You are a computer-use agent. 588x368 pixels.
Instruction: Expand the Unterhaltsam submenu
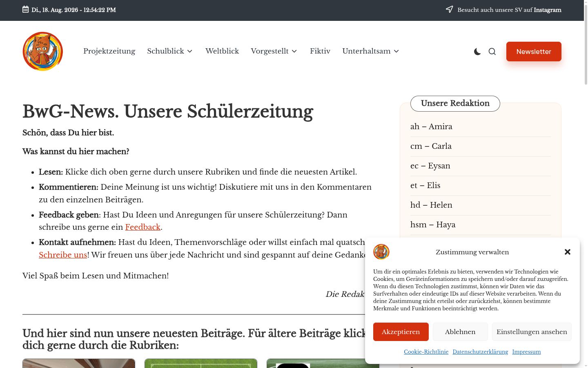coord(396,52)
